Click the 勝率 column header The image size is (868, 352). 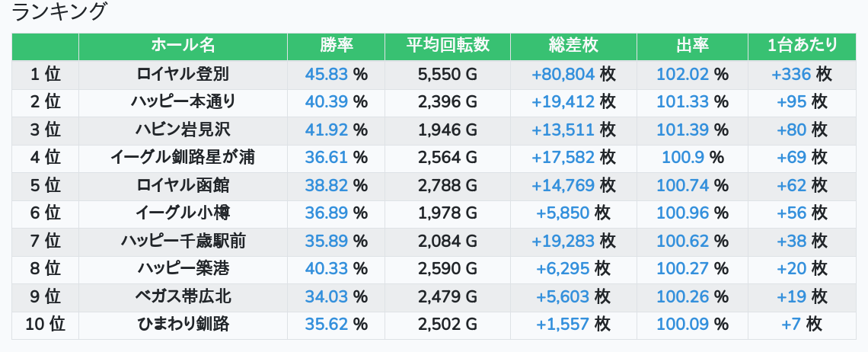336,46
